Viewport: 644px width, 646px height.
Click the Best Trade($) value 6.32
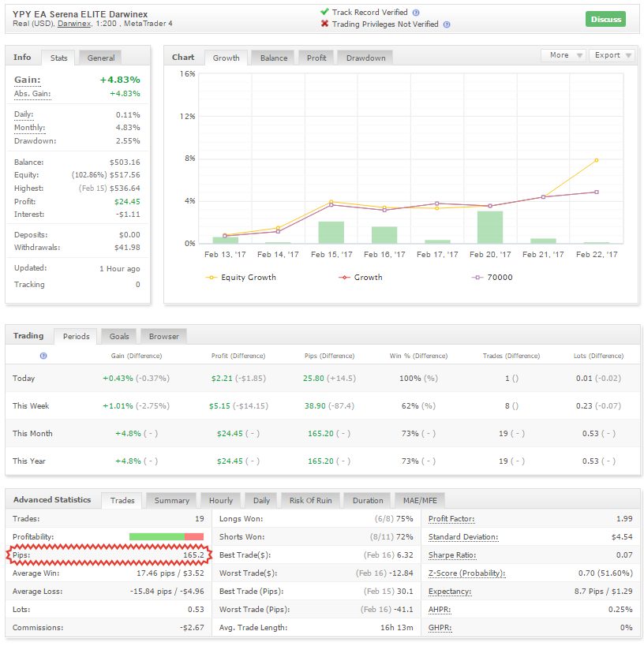[405, 555]
